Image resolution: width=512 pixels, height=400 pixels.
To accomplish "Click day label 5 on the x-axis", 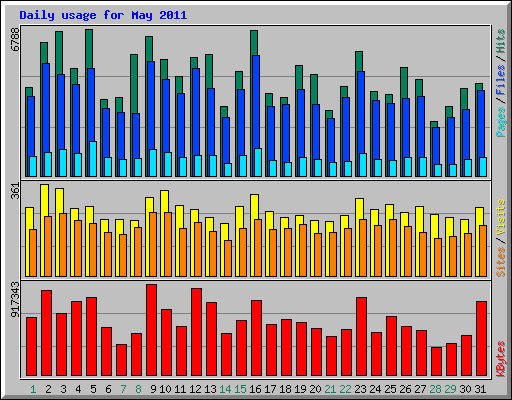I will click(93, 389).
